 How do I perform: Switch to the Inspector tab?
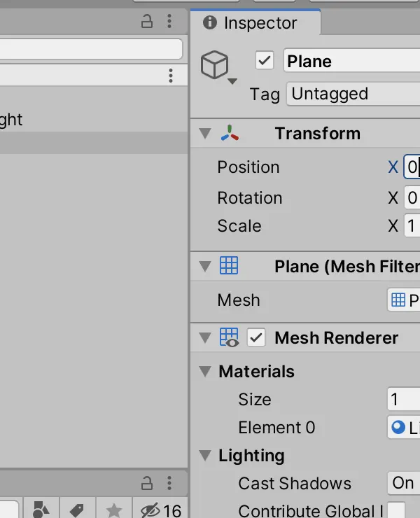click(255, 23)
